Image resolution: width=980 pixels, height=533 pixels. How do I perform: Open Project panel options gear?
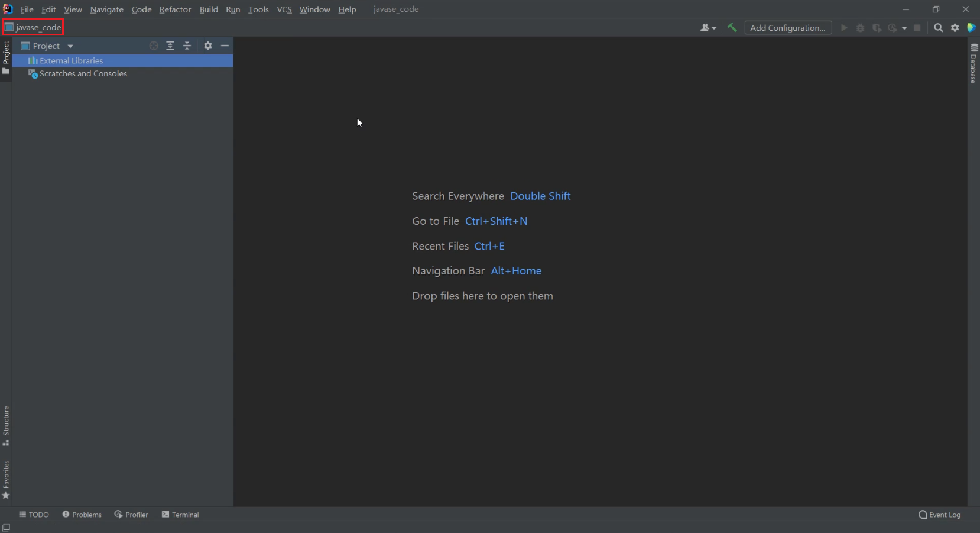207,46
